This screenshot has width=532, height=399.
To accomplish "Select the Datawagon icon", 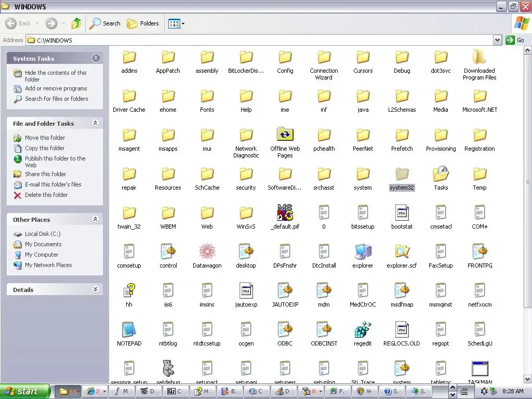I will point(207,252).
